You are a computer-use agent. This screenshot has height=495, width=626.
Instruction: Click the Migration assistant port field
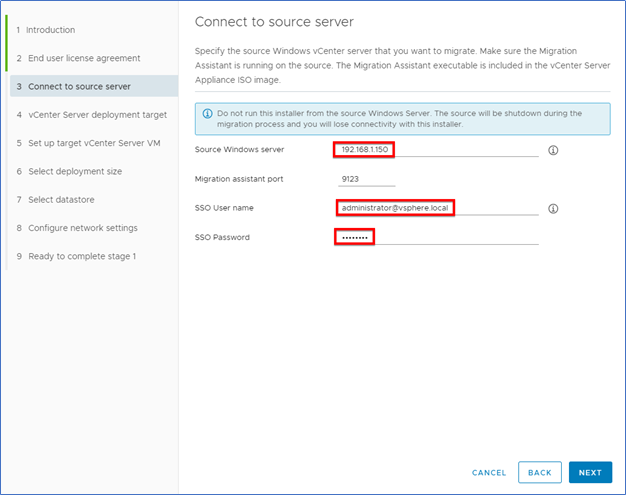(366, 179)
